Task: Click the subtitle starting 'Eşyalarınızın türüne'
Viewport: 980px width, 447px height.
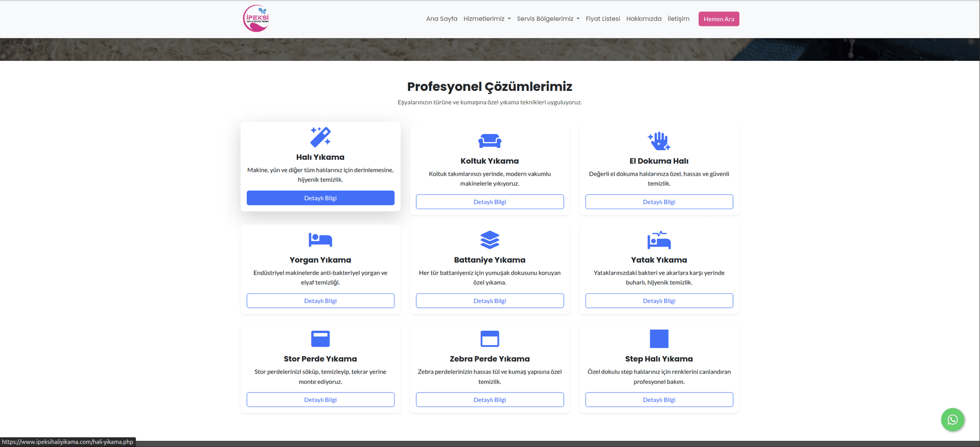Action: (490, 102)
